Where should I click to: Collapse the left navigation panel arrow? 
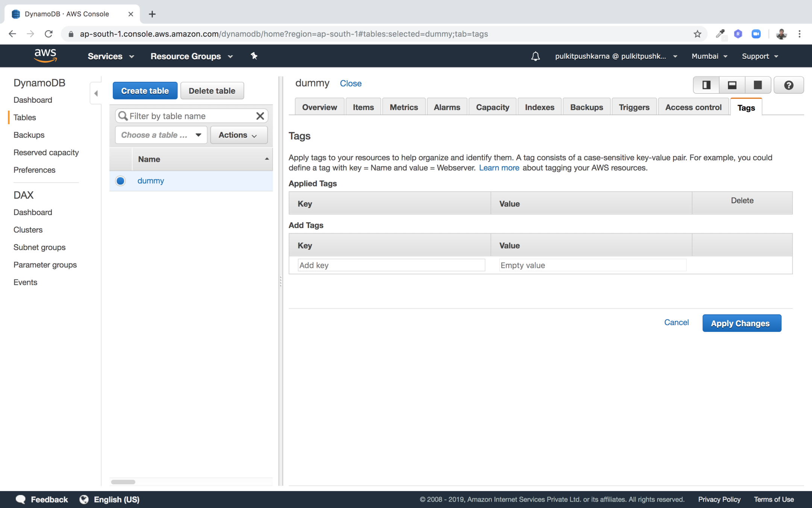[x=96, y=93]
